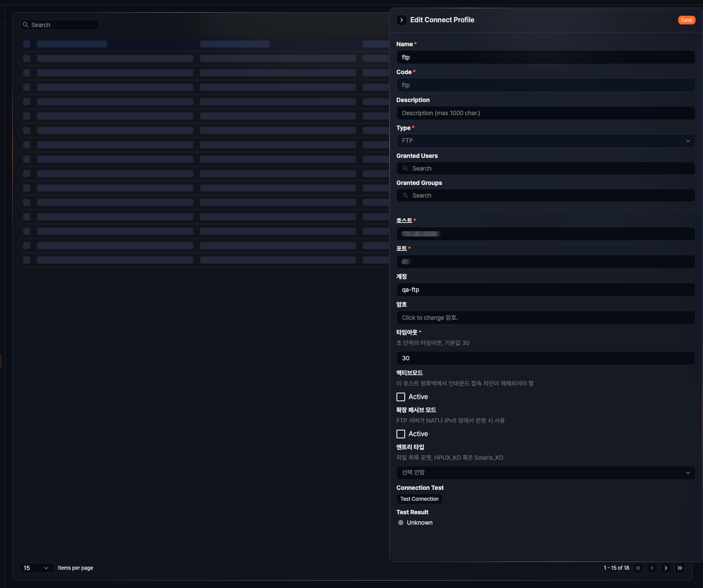Open the items per page dropdown
Image resolution: width=703 pixels, height=588 pixels.
(x=37, y=568)
